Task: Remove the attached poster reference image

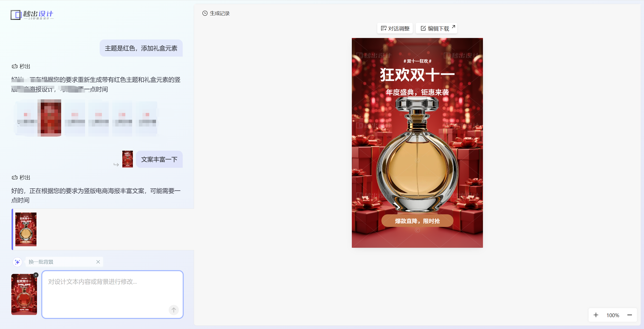Action: click(36, 275)
